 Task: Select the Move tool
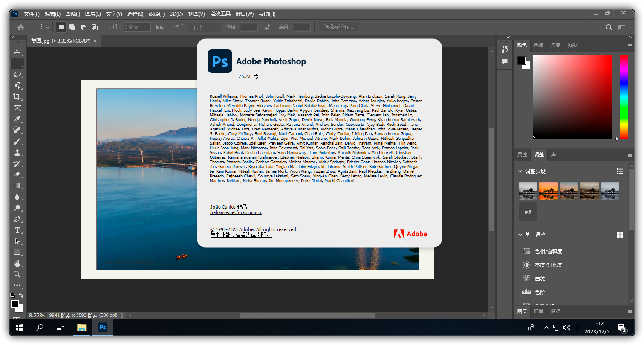(x=17, y=53)
